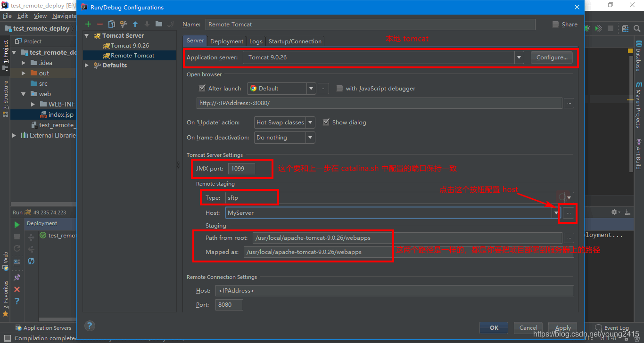Expand the Defaults tree node
644x343 pixels.
click(x=87, y=65)
